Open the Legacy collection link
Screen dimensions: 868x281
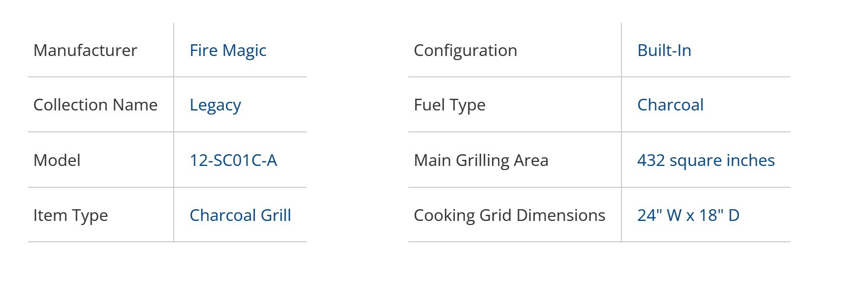tap(215, 105)
